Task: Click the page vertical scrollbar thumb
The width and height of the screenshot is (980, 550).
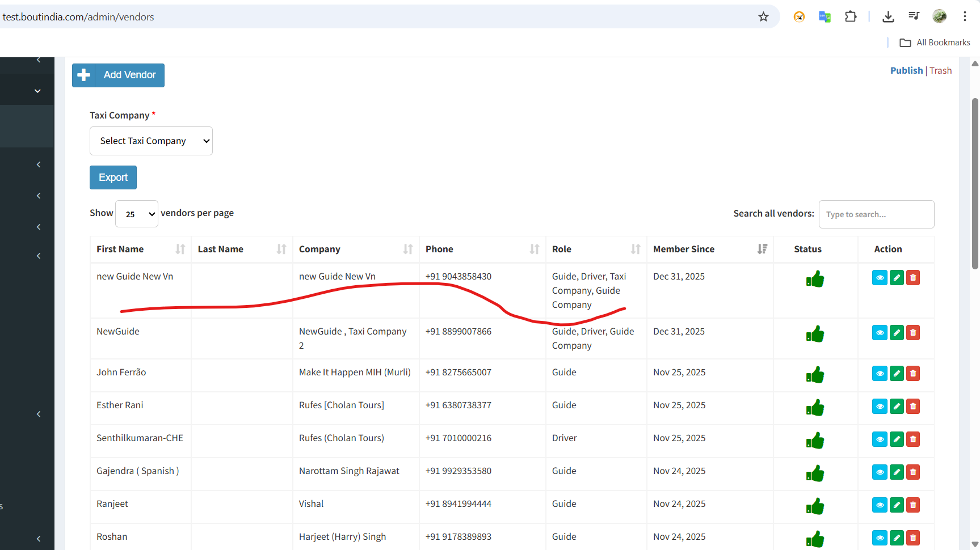Action: [x=975, y=181]
